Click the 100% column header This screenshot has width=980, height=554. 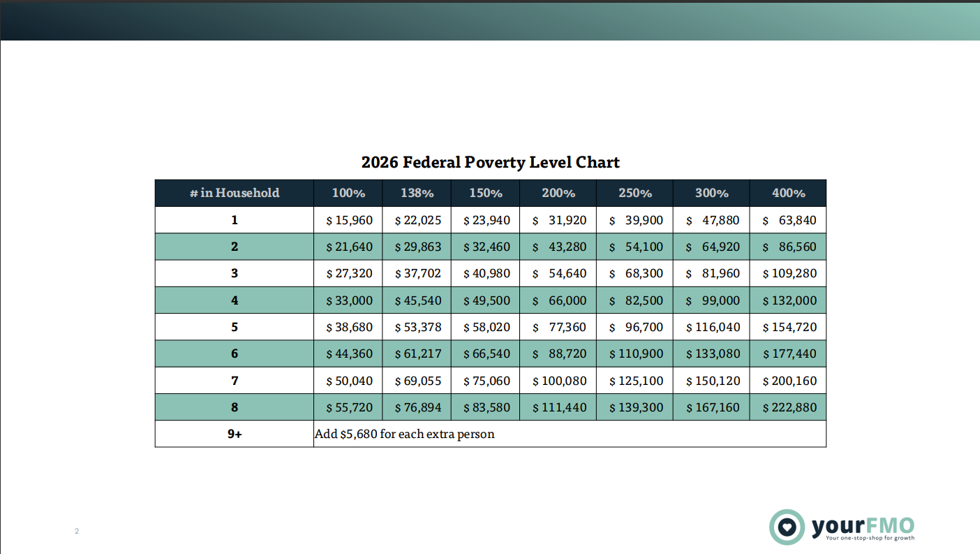[348, 193]
